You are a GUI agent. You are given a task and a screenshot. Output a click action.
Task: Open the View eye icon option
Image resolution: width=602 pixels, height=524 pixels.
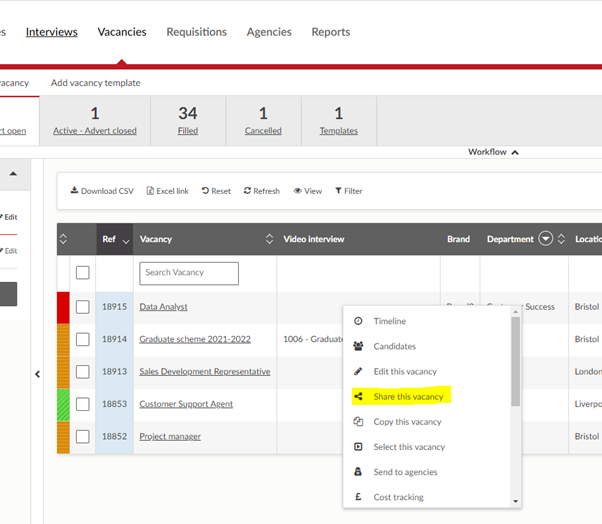[x=297, y=191]
